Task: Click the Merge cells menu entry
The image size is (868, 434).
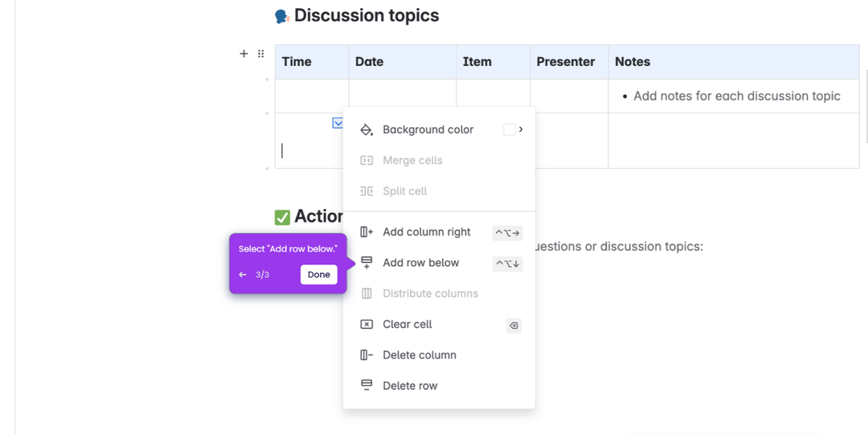Action: pos(439,161)
